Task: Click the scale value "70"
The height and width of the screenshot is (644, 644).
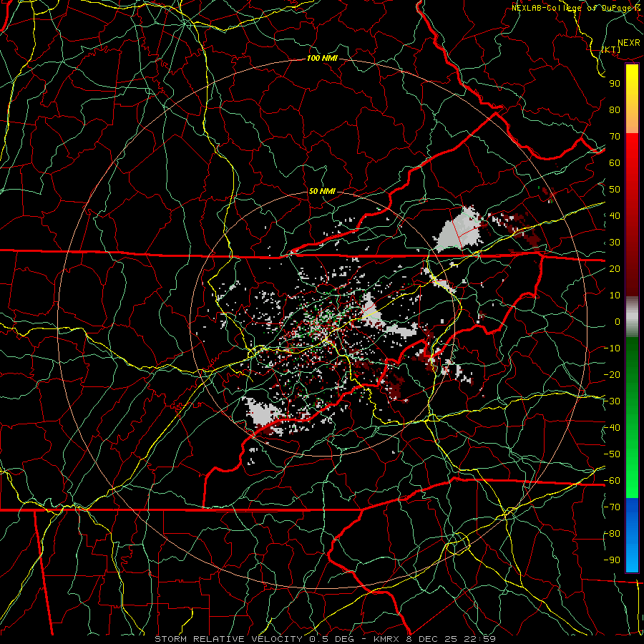Action: [615, 137]
